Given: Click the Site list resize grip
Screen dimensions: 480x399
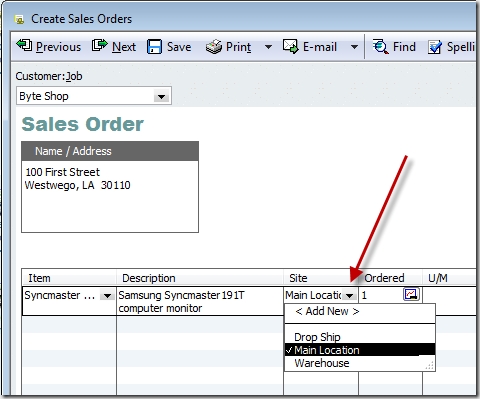Looking at the screenshot, I should 430,366.
